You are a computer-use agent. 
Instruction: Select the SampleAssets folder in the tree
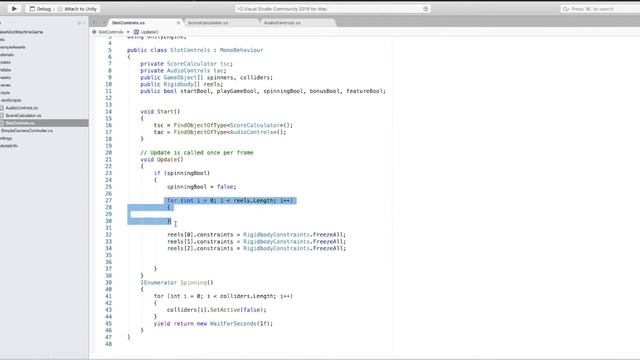click(13, 47)
